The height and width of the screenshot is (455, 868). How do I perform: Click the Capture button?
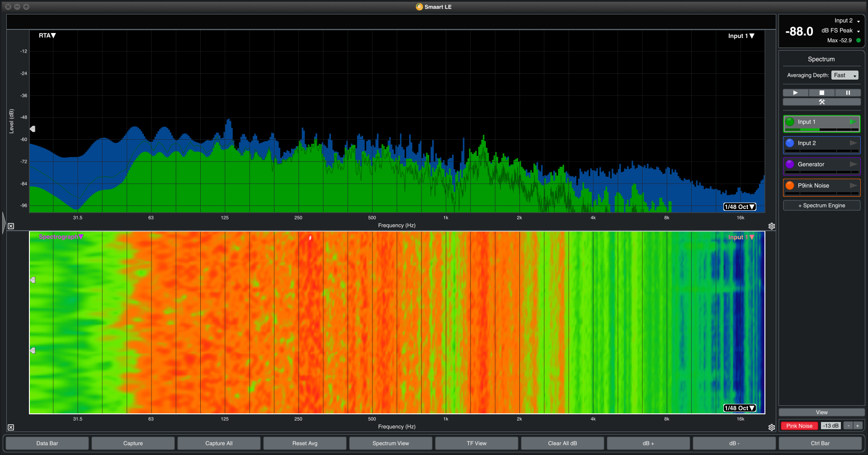(133, 443)
